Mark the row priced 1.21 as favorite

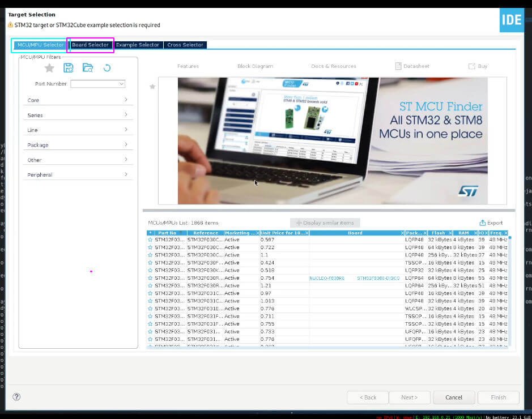150,285
